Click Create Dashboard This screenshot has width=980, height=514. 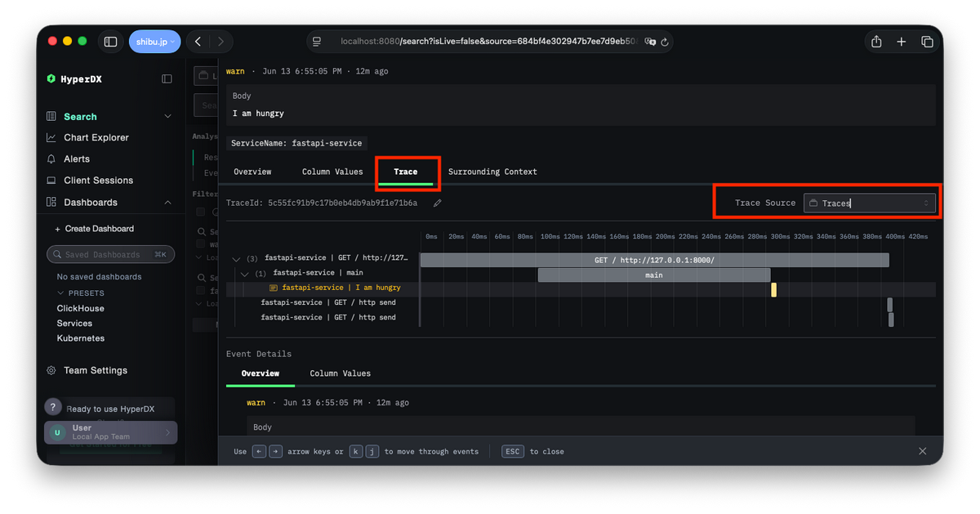pyautogui.click(x=94, y=229)
